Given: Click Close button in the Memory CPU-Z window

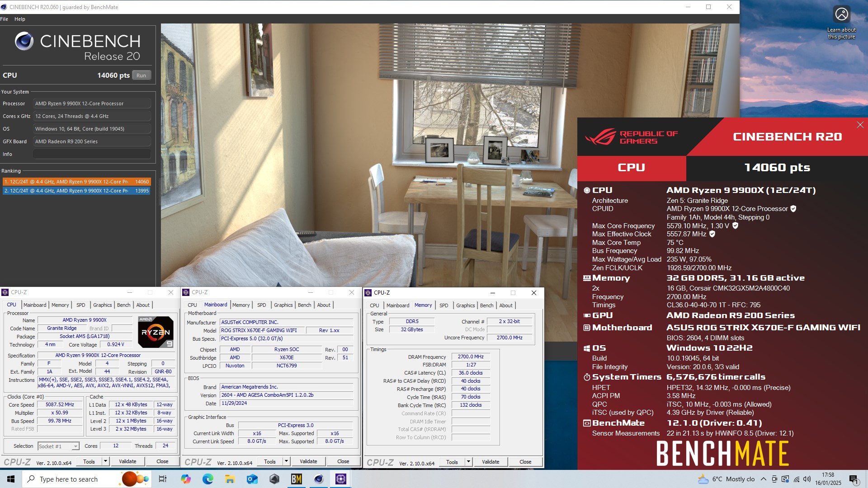Looking at the screenshot, I should (525, 462).
